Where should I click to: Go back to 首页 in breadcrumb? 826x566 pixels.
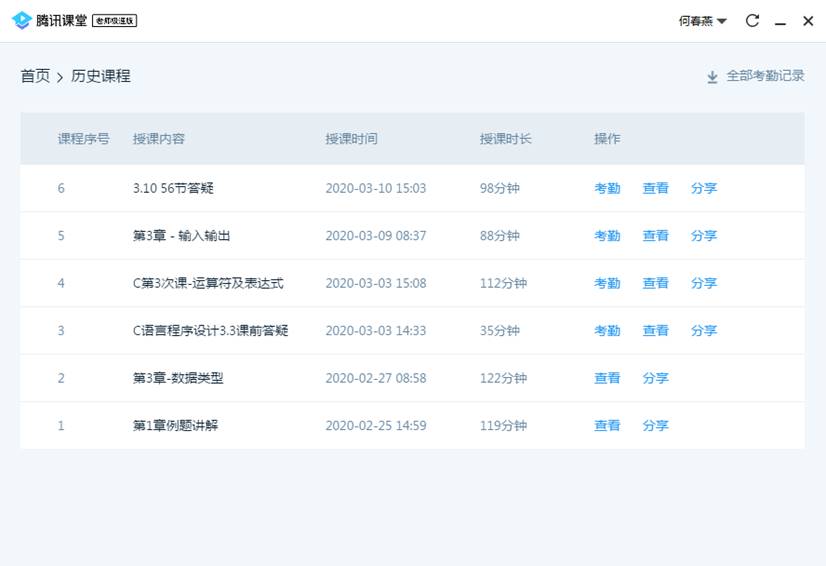(x=35, y=76)
